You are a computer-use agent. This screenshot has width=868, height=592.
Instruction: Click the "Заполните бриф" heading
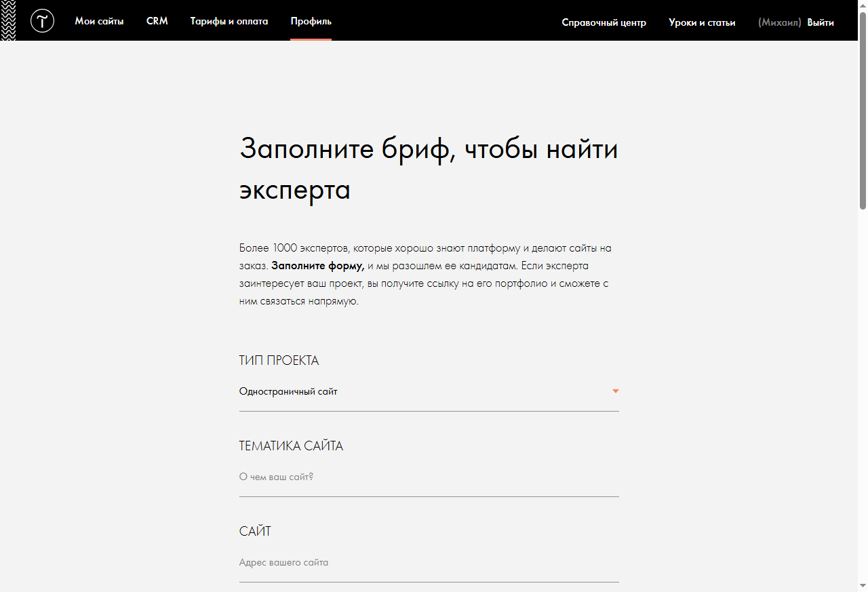point(428,169)
